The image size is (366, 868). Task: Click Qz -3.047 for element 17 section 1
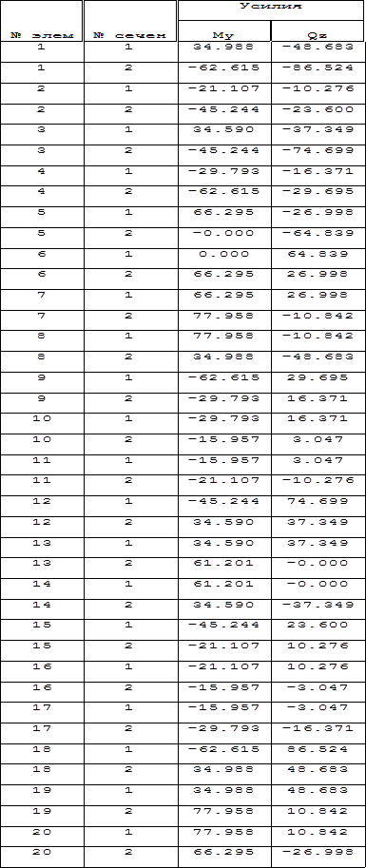[x=318, y=707]
